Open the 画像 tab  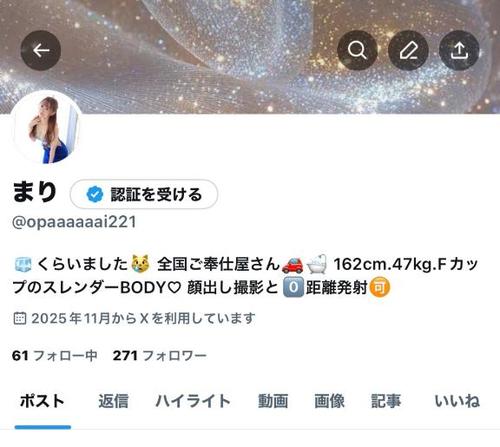pos(330,401)
